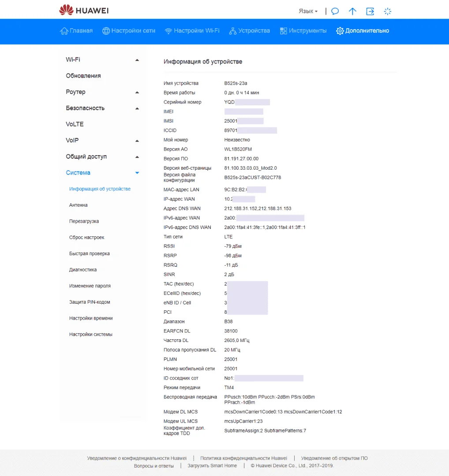This screenshot has width=449, height=476.
Task: Open the Настройки времени submenu item
Action: click(91, 318)
